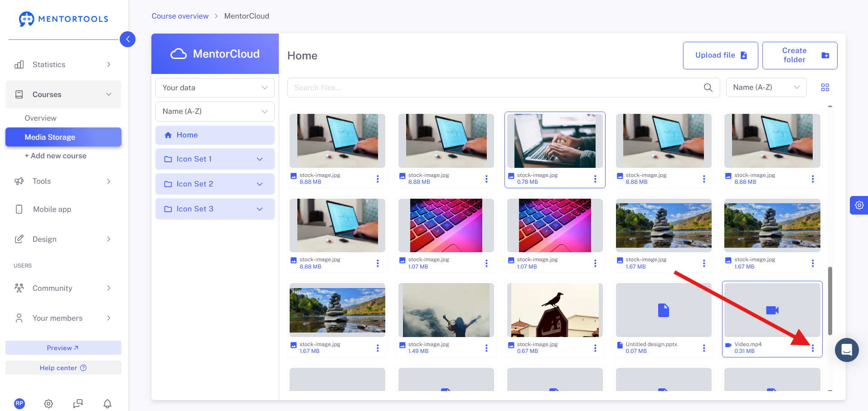Go back via Course overview breadcrumb

coord(180,16)
